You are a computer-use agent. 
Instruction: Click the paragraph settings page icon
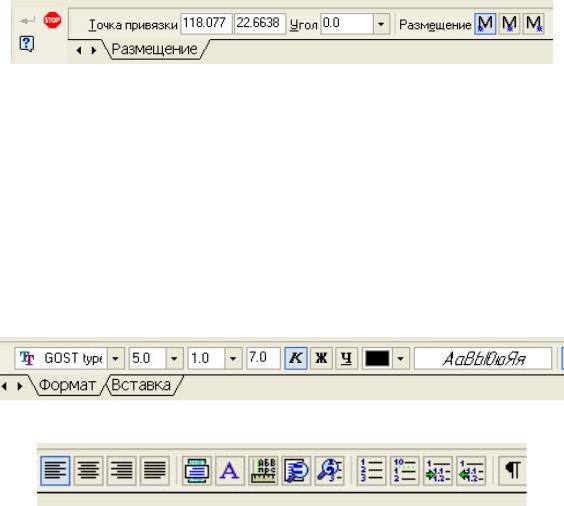pyautogui.click(x=197, y=470)
